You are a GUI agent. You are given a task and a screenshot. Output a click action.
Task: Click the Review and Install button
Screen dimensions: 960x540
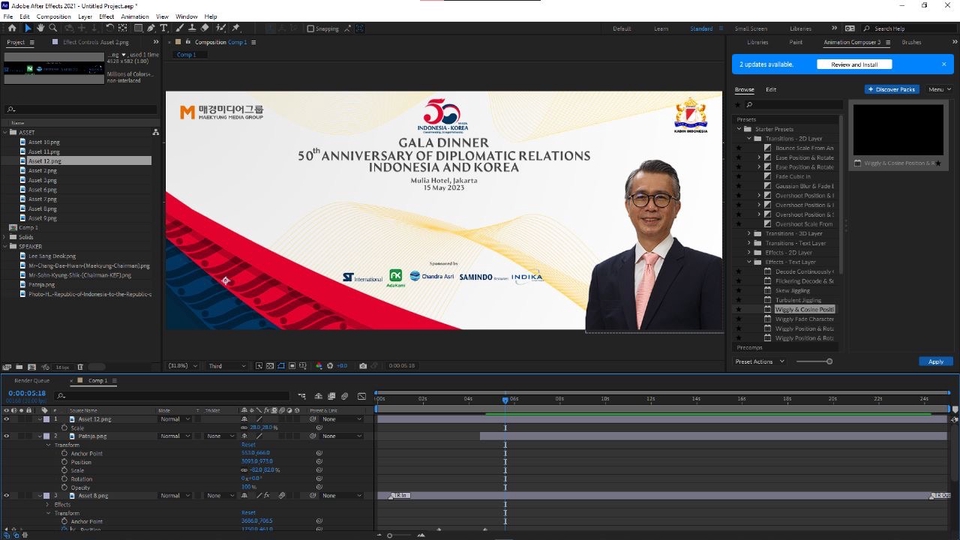[x=853, y=64]
